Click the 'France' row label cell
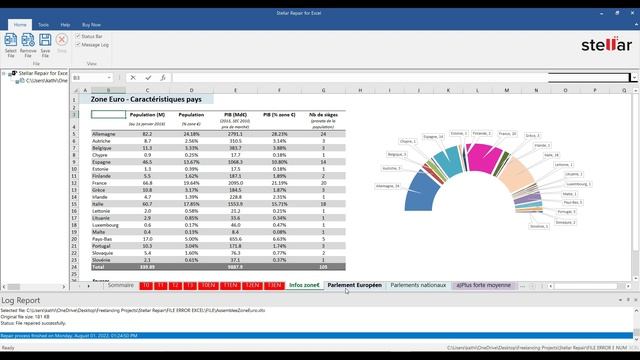The width and height of the screenshot is (640, 360). [108, 183]
